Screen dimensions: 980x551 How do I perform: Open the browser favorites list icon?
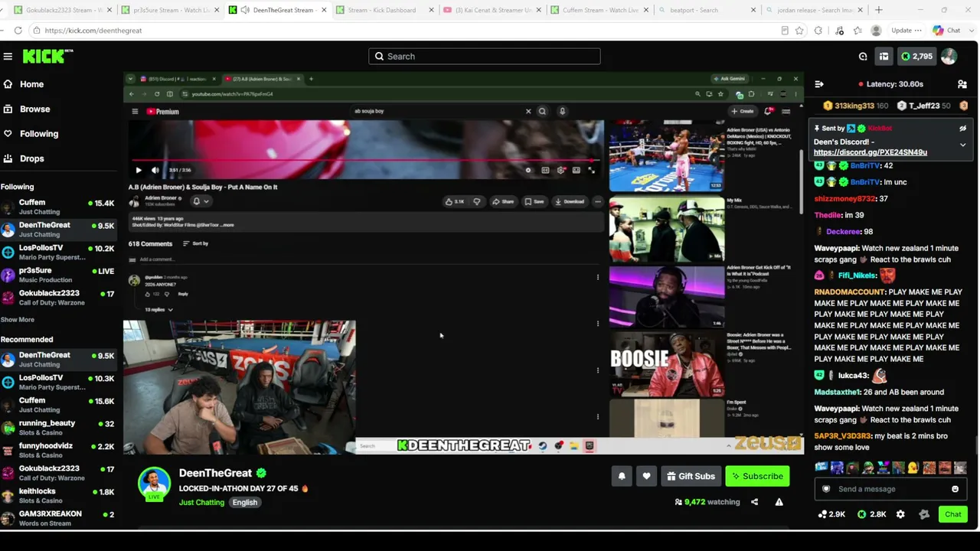tap(857, 31)
